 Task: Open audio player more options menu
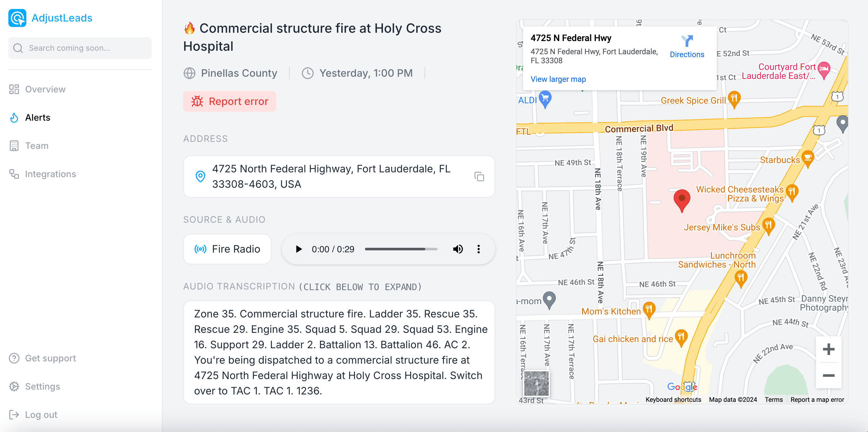[x=478, y=249]
